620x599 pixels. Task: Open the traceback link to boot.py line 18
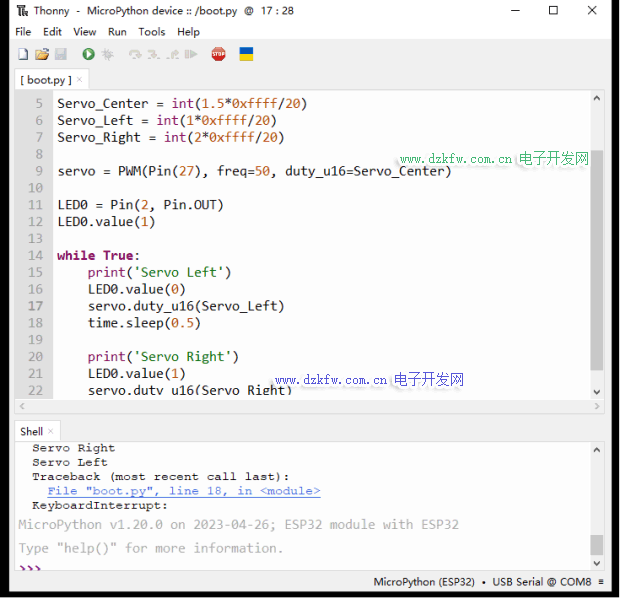(183, 491)
